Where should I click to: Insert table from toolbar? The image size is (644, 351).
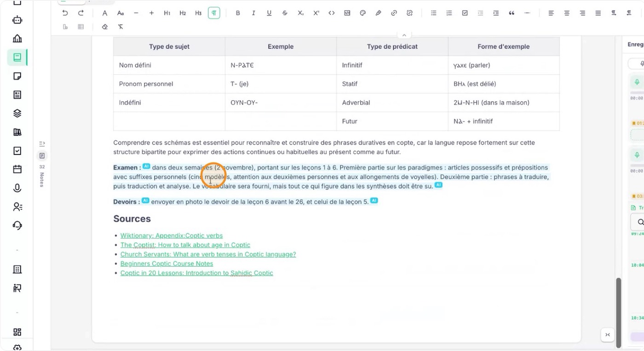[81, 27]
